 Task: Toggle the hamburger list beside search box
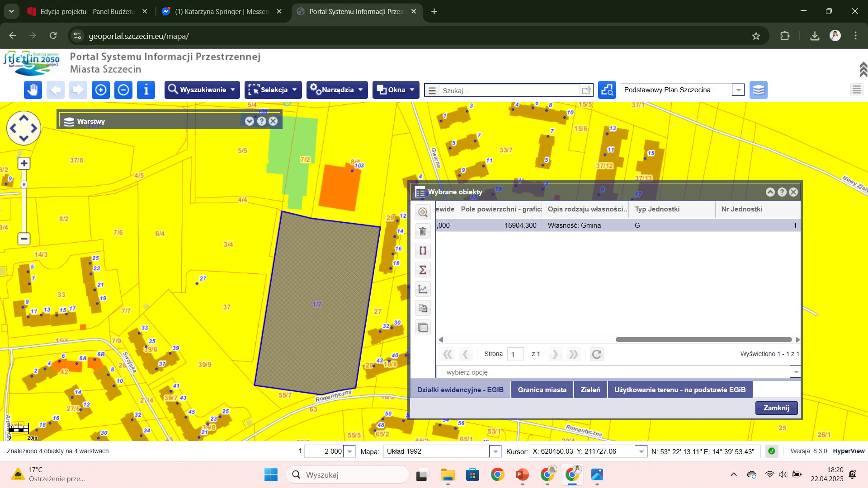pos(432,90)
